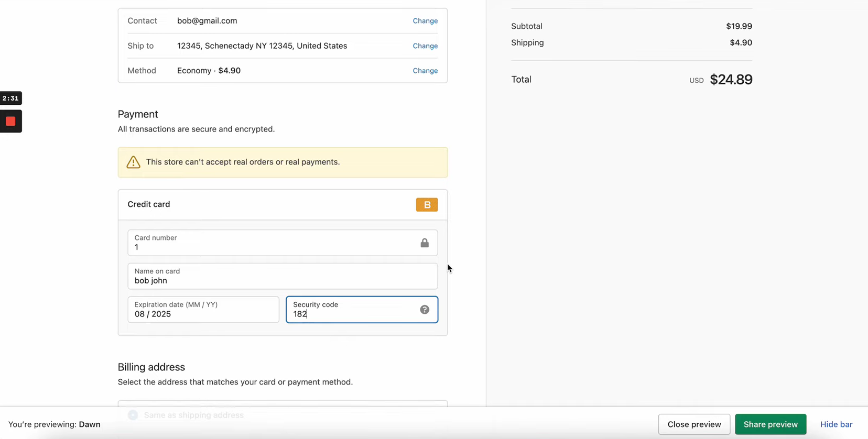Focus the Card number field

[283, 243]
